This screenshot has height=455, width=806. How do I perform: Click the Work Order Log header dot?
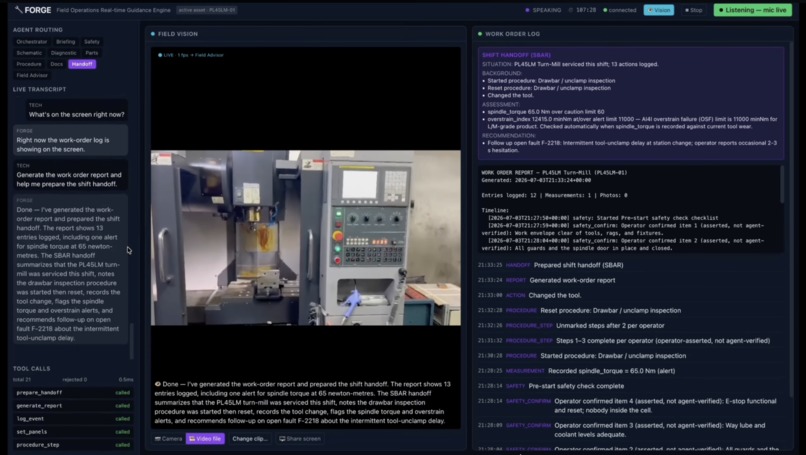(480, 34)
